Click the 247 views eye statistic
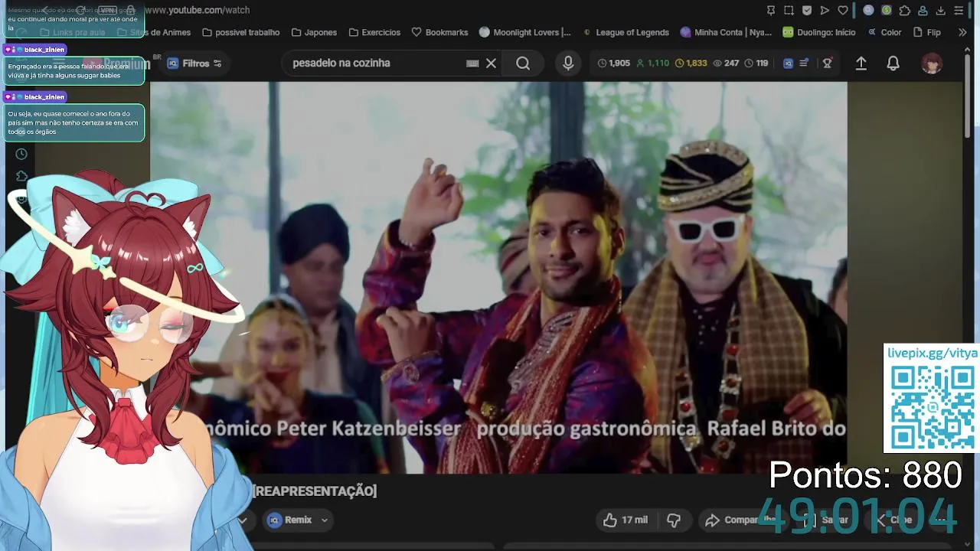The width and height of the screenshot is (980, 551). coord(726,64)
